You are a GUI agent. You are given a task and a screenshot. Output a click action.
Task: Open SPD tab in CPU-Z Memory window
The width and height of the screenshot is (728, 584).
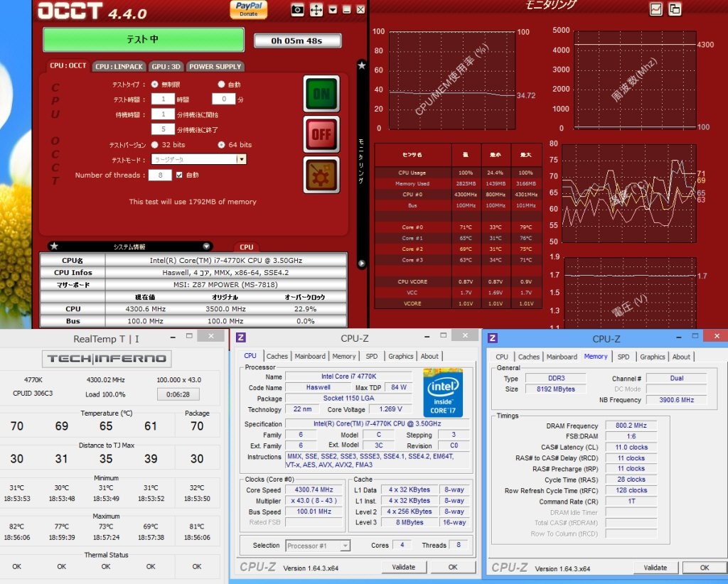(x=623, y=357)
